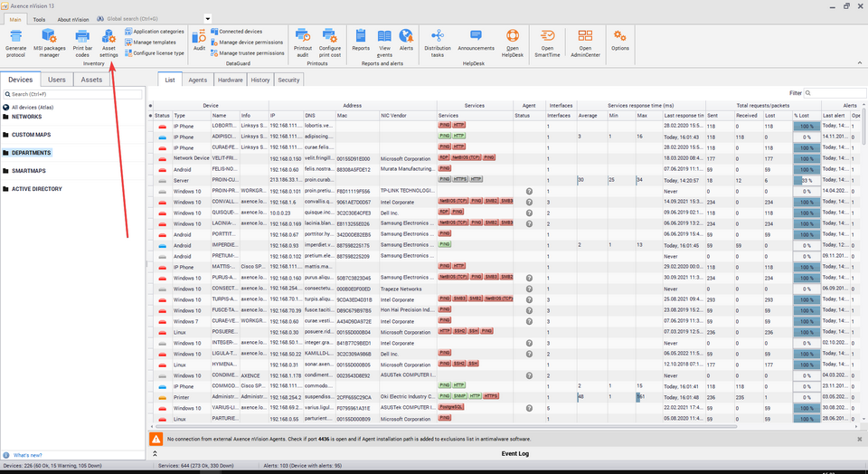Screen dimensions: 868x474
Task: Click the Generate protocol icon
Action: [x=15, y=41]
